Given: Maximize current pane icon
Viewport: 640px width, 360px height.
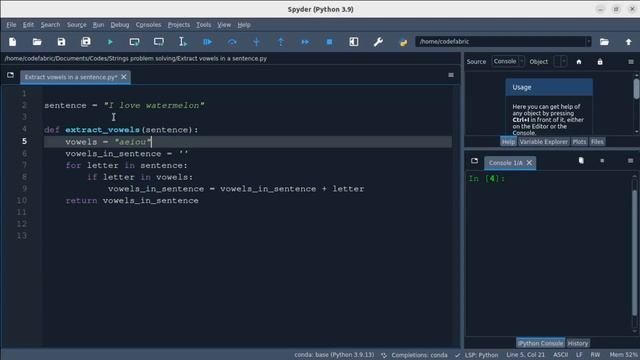Looking at the screenshot, I should 354,42.
